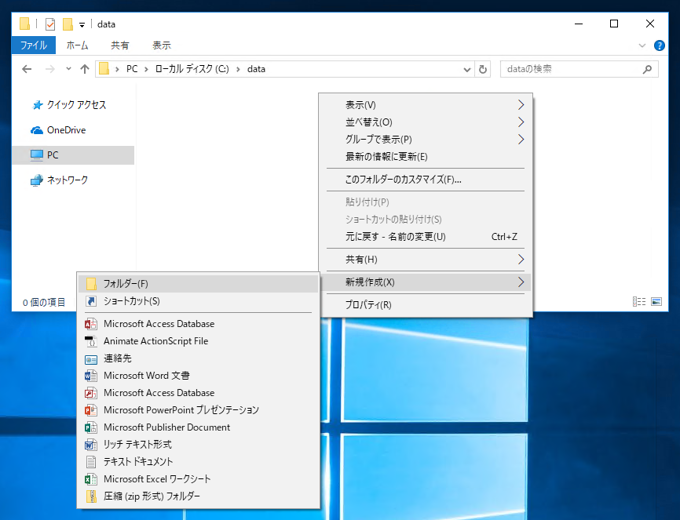Click the help question mark icon
This screenshot has height=520, width=680.
coord(659,45)
